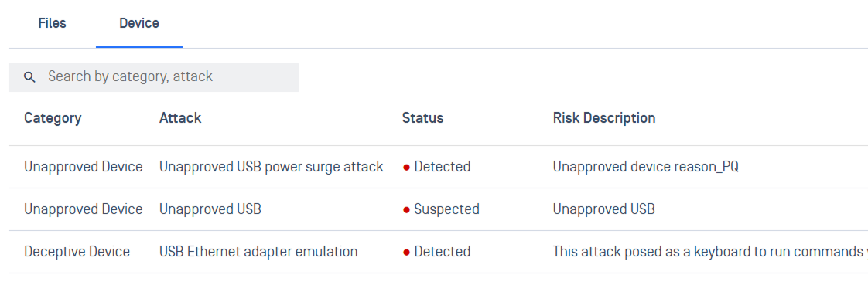Click the magnifier search icon
This screenshot has width=868, height=285.
(30, 77)
